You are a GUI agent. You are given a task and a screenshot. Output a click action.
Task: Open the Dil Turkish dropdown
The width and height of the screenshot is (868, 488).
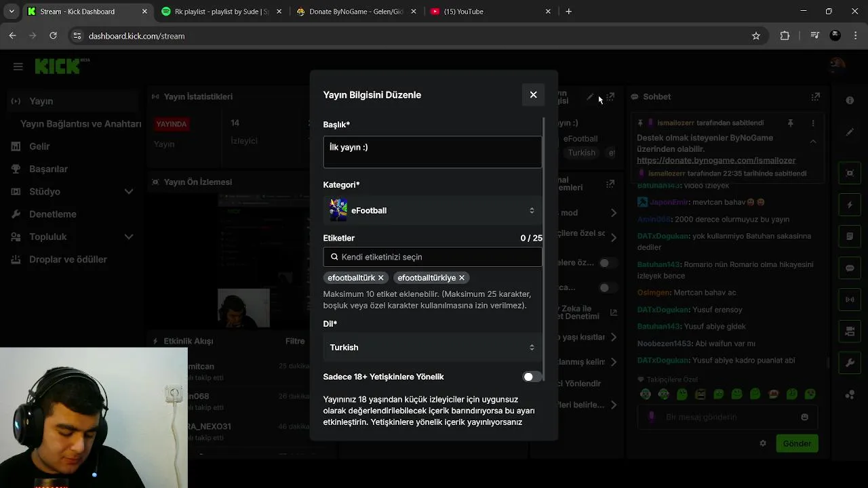[433, 348]
